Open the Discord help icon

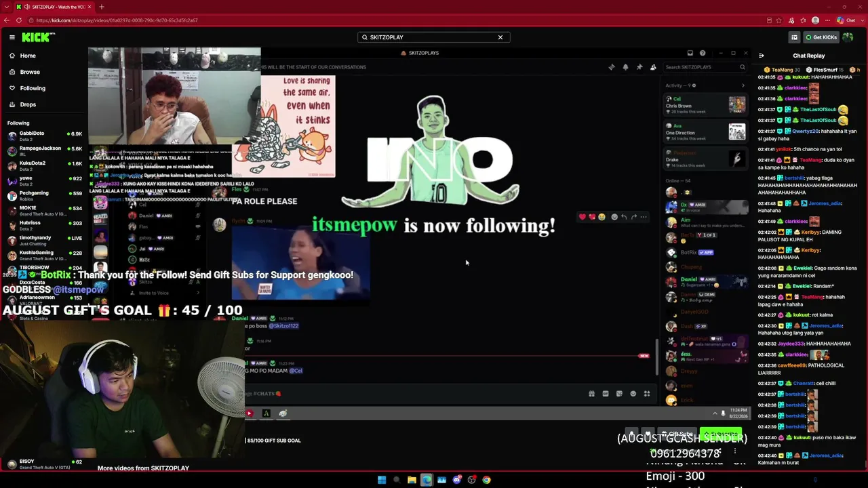click(x=703, y=53)
